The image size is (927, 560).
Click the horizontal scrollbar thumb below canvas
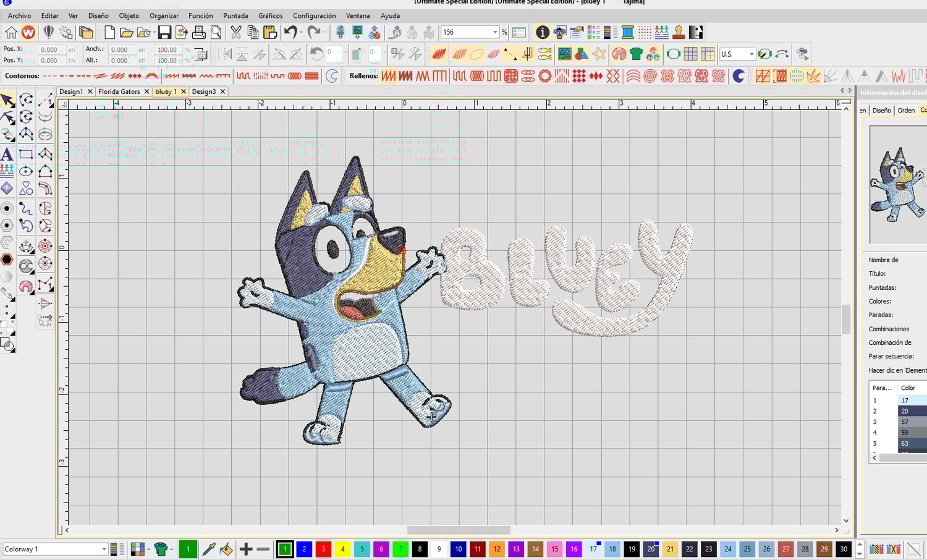(x=459, y=530)
